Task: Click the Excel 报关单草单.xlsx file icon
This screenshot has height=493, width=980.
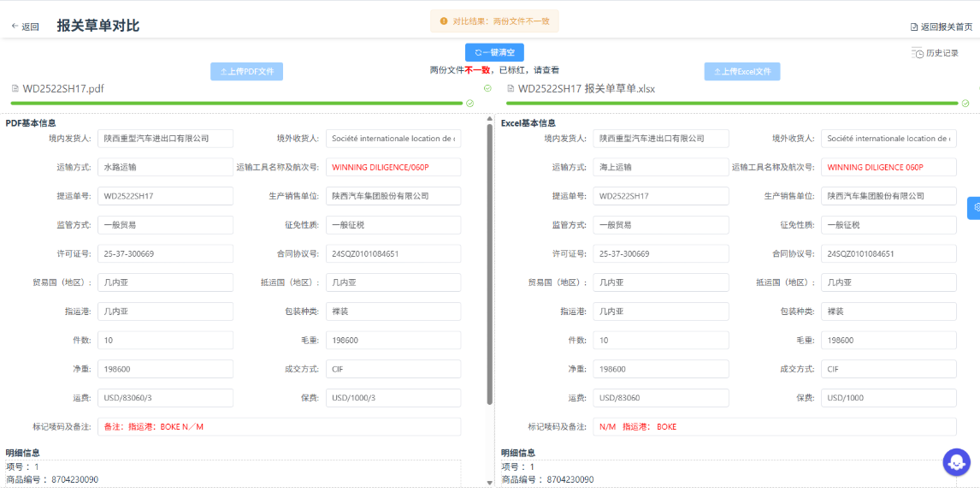Action: click(x=511, y=88)
